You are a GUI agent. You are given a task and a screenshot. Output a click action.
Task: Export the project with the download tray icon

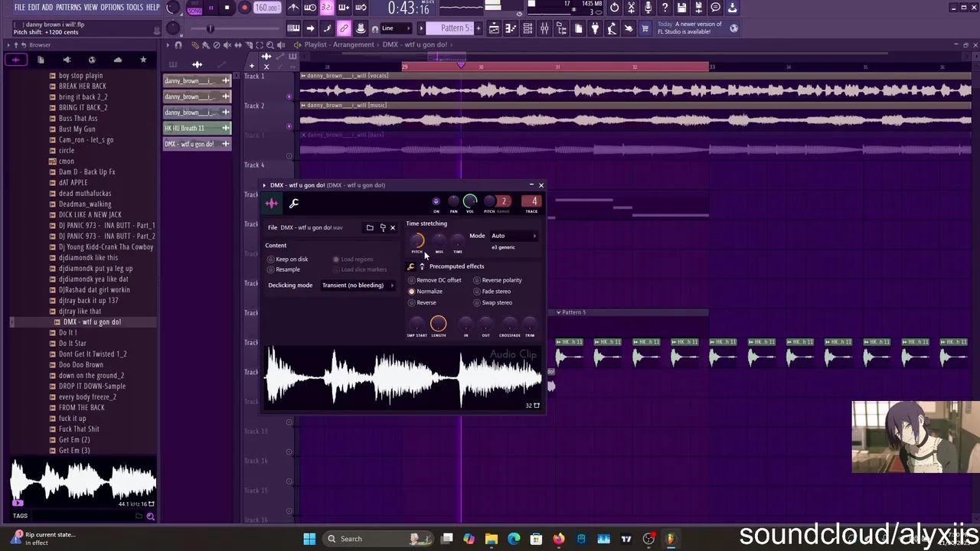click(x=732, y=8)
